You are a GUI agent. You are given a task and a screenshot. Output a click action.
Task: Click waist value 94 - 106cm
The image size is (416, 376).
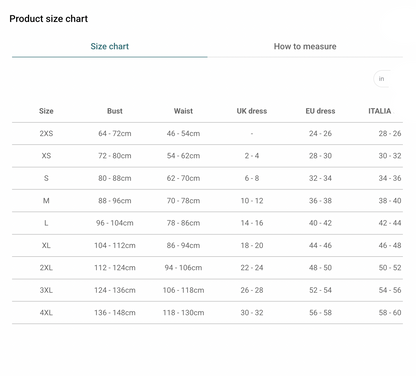(x=183, y=268)
